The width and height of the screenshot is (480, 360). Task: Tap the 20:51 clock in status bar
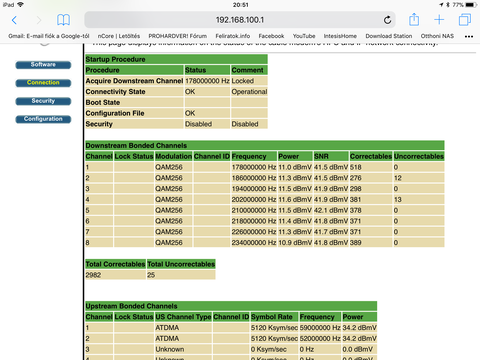pyautogui.click(x=240, y=5)
